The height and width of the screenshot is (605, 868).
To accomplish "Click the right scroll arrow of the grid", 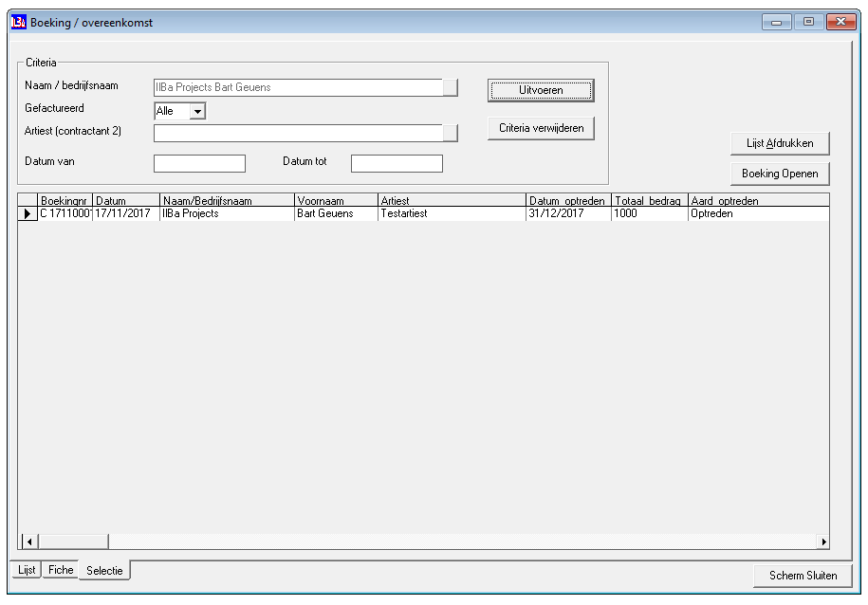I will [823, 541].
